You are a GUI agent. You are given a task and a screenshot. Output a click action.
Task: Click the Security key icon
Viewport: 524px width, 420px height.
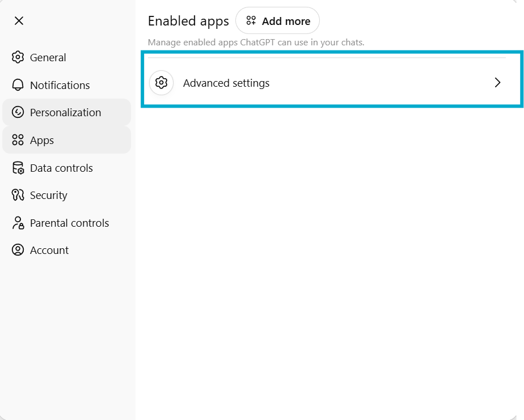[x=18, y=195]
